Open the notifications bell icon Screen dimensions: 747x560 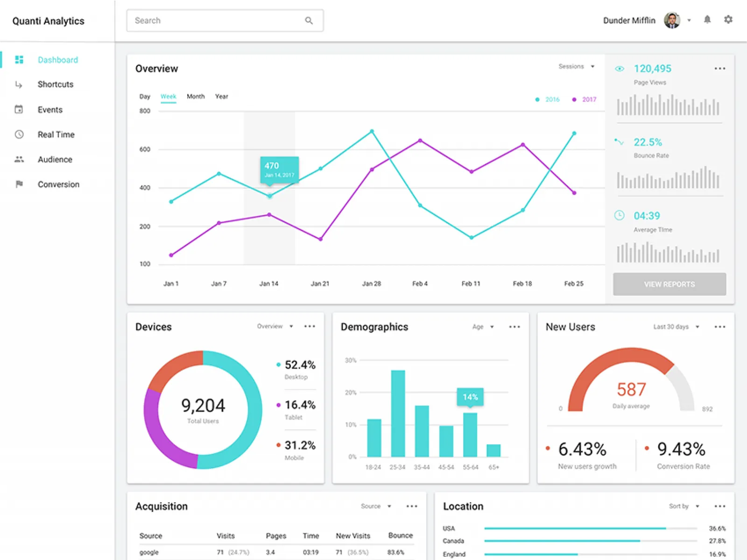coord(707,20)
